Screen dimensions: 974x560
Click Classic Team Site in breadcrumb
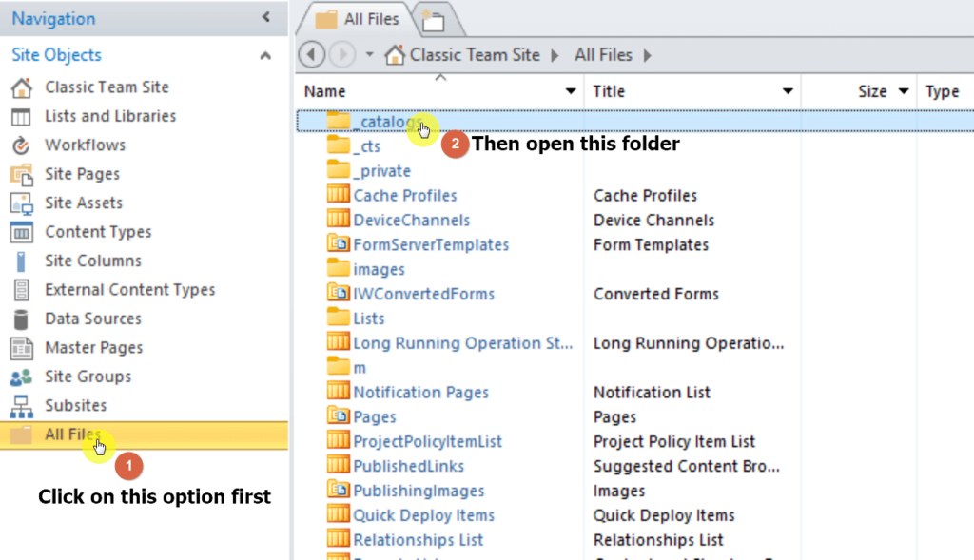coord(475,55)
